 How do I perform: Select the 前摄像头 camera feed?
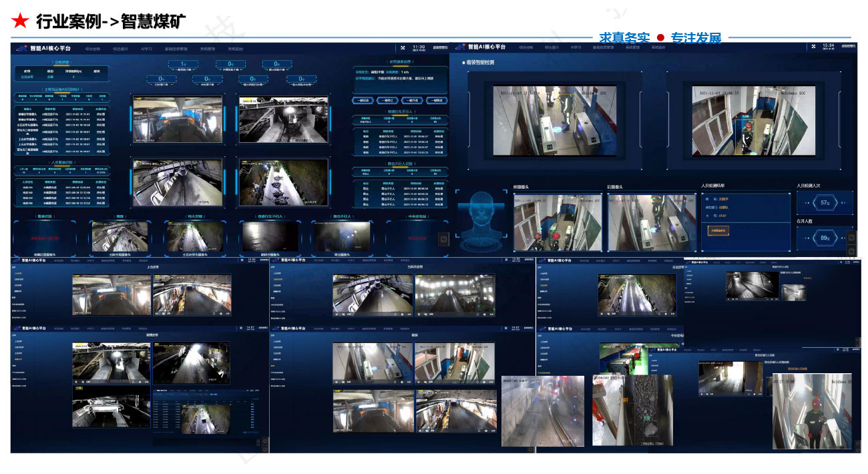point(558,222)
